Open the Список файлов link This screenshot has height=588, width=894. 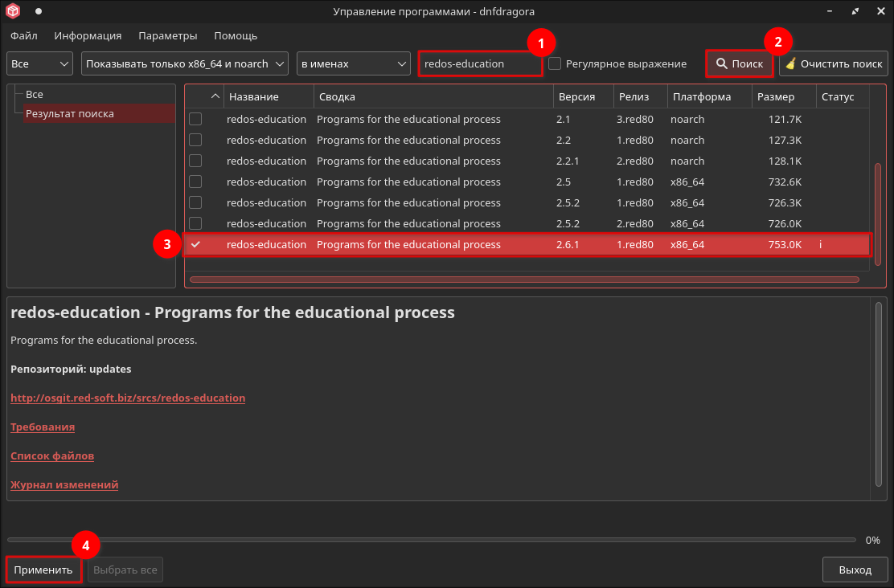click(x=52, y=455)
